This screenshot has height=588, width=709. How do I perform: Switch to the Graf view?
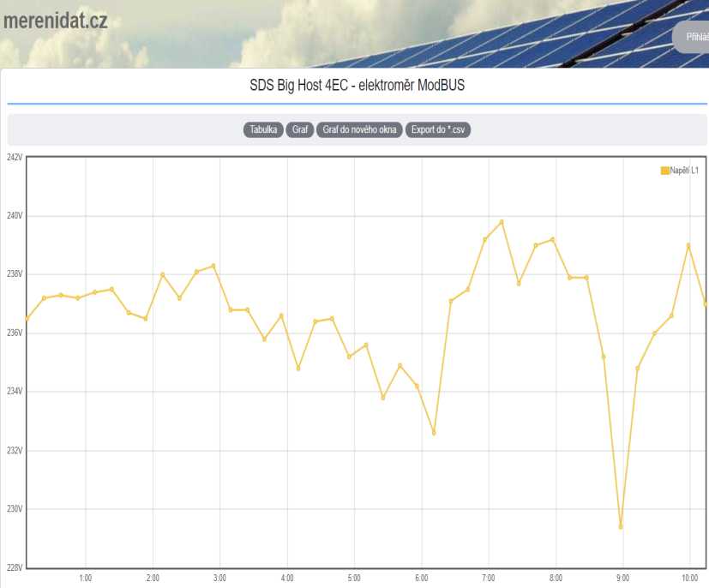(300, 130)
